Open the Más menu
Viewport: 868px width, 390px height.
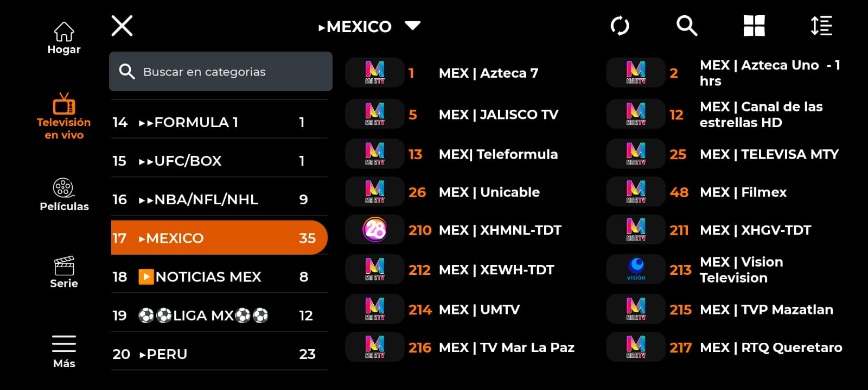(64, 348)
